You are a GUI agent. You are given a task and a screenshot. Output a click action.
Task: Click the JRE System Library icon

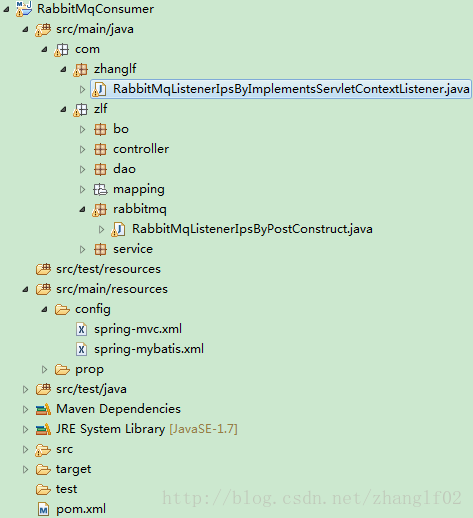(x=43, y=429)
